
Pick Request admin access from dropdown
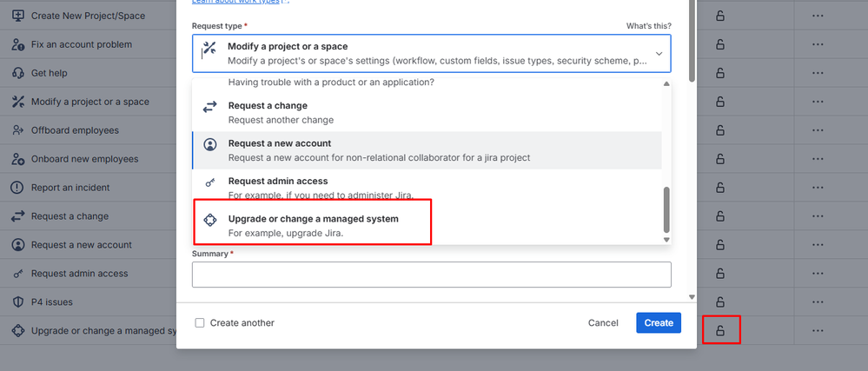(427, 188)
